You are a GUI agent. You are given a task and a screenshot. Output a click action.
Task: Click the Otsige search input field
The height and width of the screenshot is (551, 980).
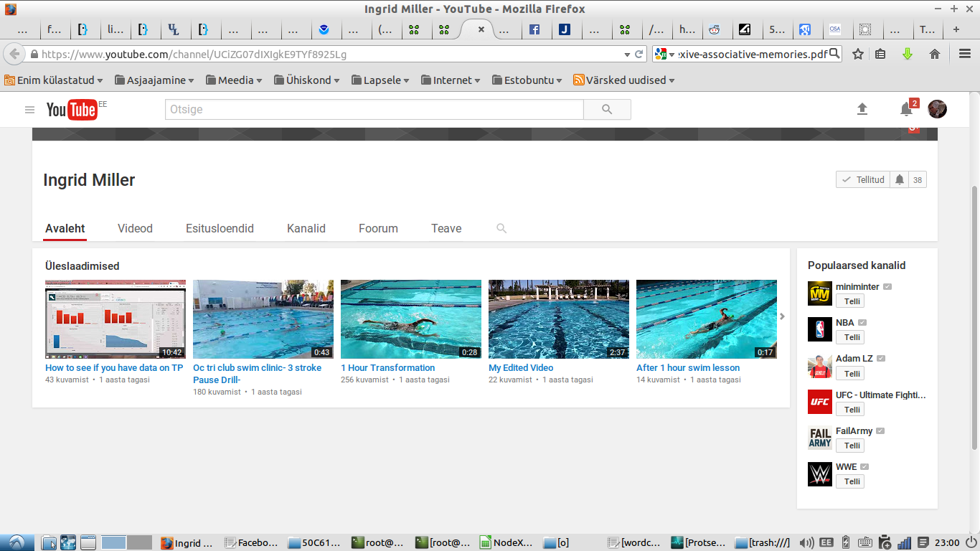[374, 110]
